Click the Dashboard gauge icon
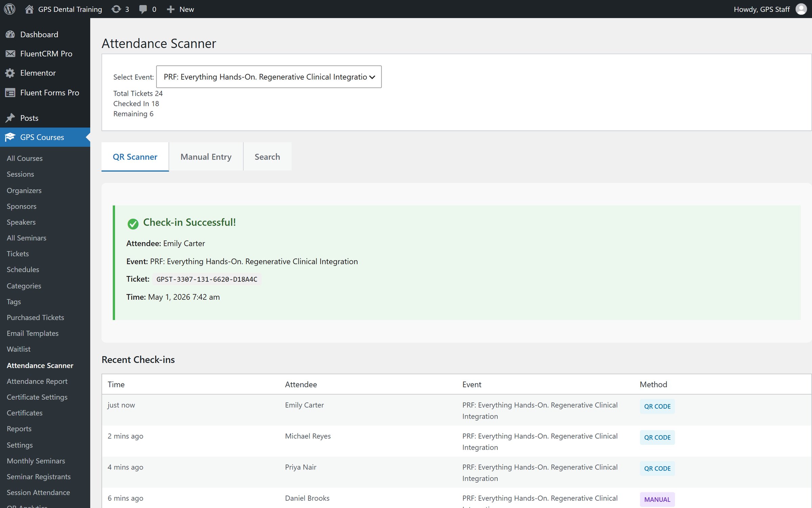Image resolution: width=812 pixels, height=508 pixels. click(10, 34)
